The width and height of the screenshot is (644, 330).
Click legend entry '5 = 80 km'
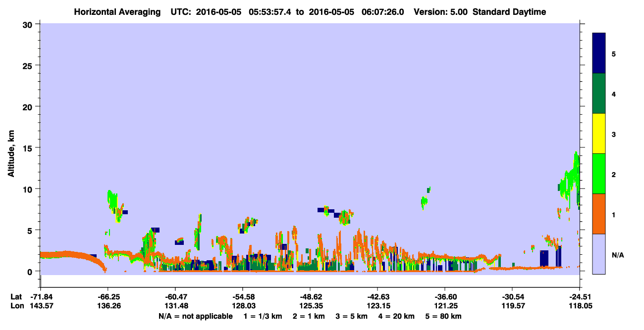444,316
